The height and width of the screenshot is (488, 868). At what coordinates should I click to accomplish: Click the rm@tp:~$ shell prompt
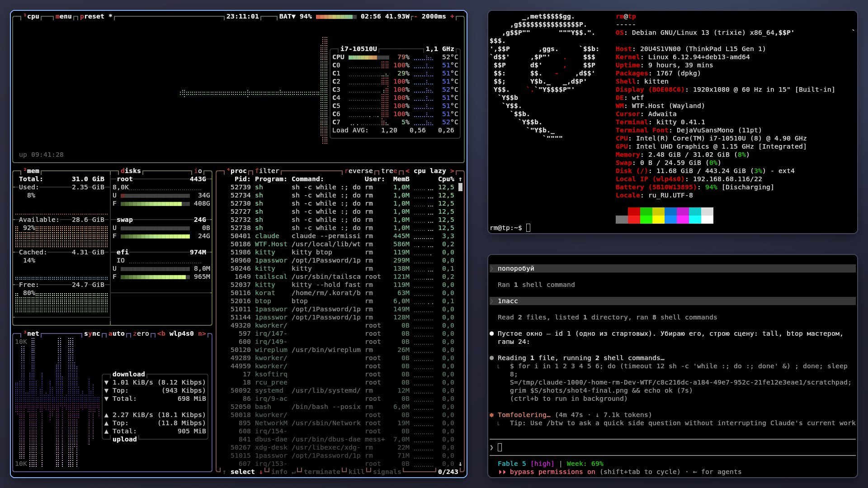click(506, 228)
